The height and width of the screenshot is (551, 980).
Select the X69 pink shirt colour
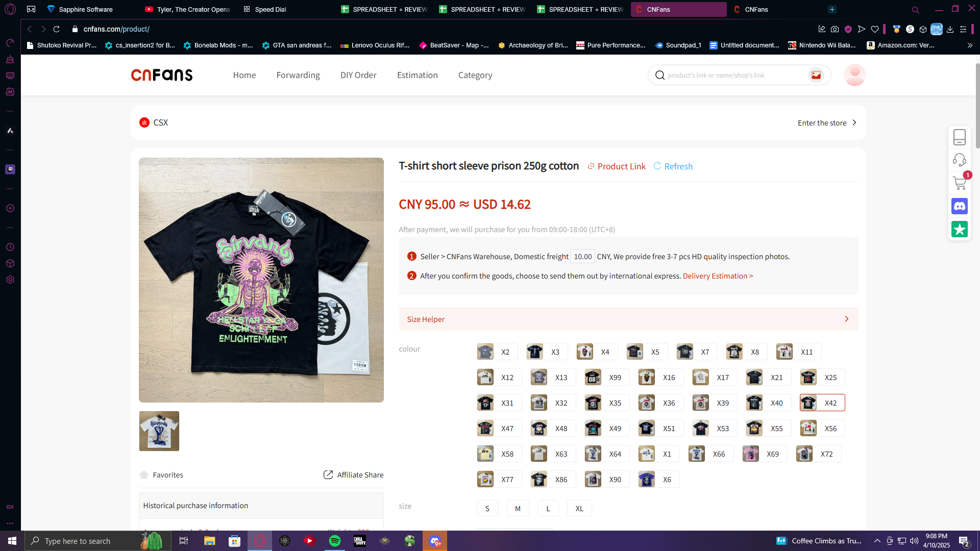[764, 454]
